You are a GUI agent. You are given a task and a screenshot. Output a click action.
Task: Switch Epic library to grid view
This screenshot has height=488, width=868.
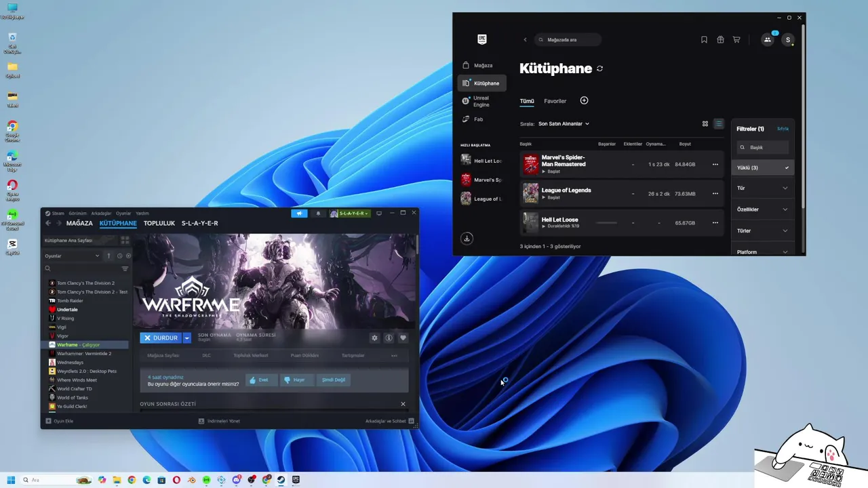[705, 124]
